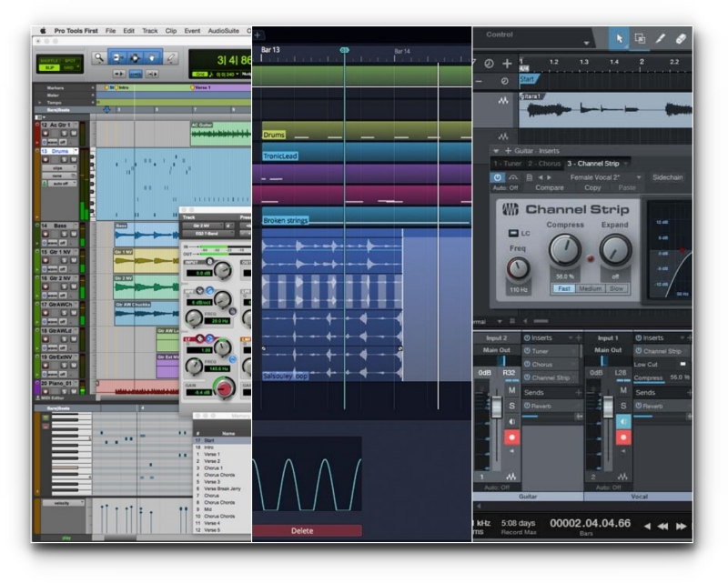The width and height of the screenshot is (728, 583).
Task: Select the Eraser tool in the toolbar
Action: (x=682, y=38)
